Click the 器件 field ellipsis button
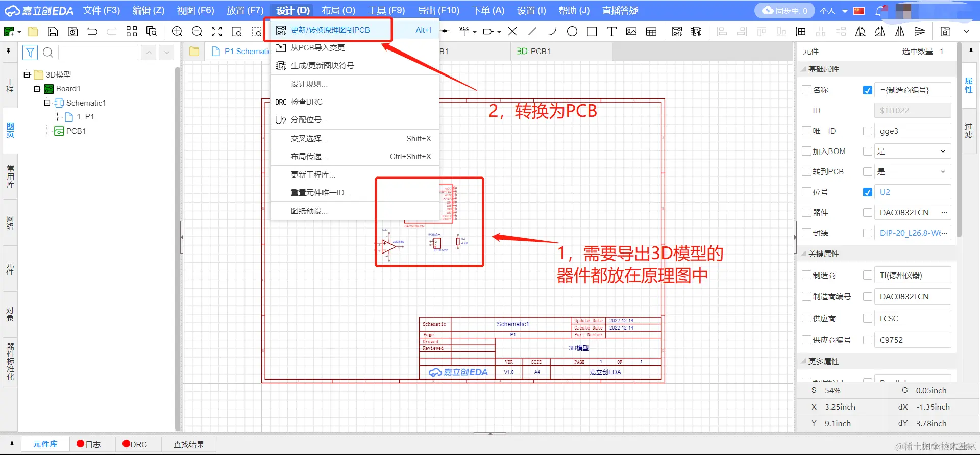Viewport: 980px width, 455px height. (944, 212)
